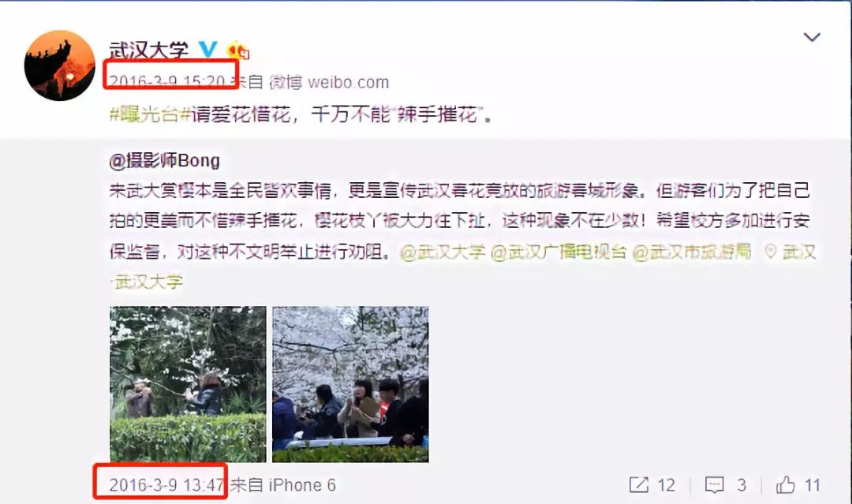Click the @武汉大学 mention in reposted text

pos(443,252)
